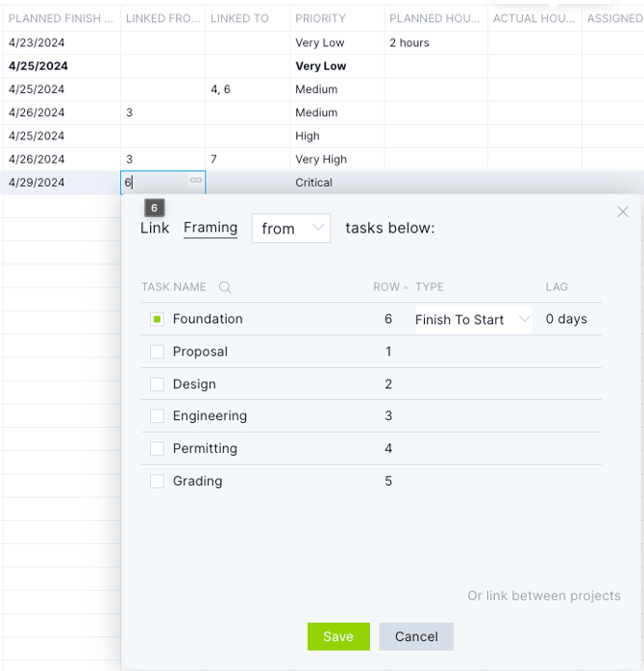Click the Very High priority cell

tap(337, 160)
